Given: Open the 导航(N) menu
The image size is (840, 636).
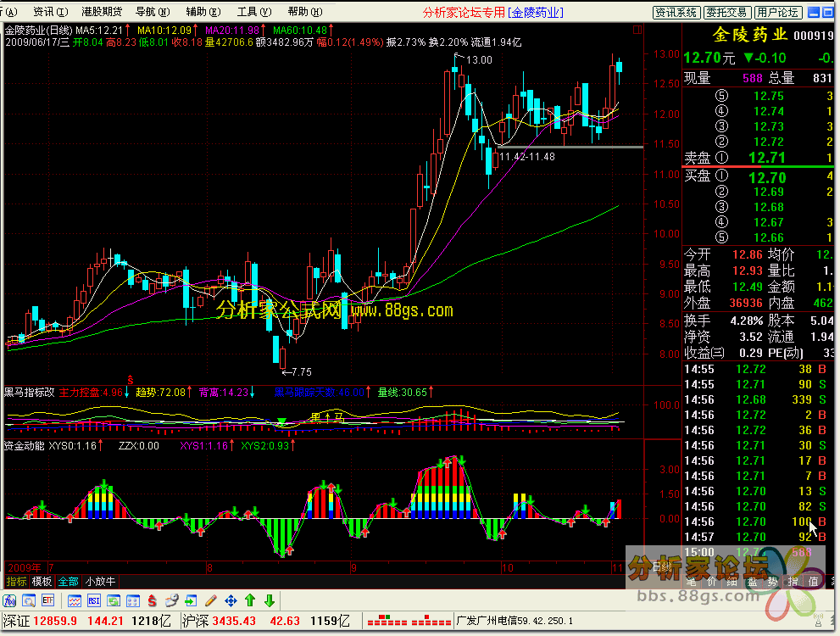Looking at the screenshot, I should coord(153,11).
